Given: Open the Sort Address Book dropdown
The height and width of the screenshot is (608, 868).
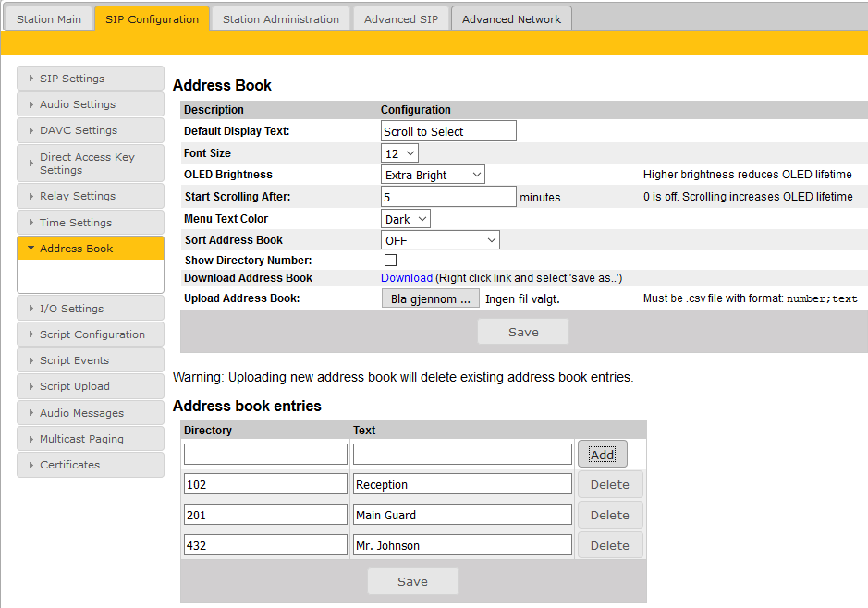Looking at the screenshot, I should pyautogui.click(x=440, y=240).
